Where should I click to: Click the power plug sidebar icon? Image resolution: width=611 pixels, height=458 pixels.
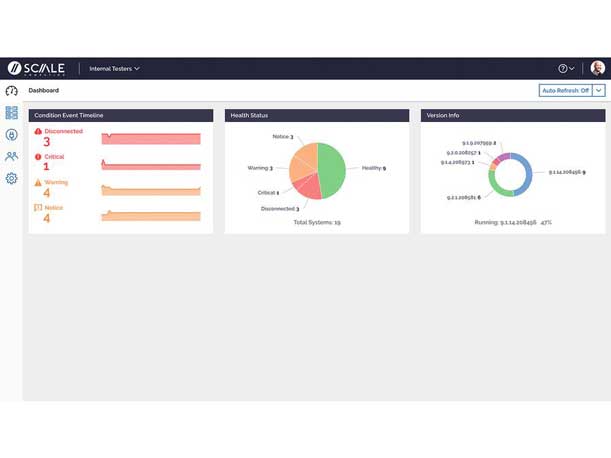(x=12, y=135)
